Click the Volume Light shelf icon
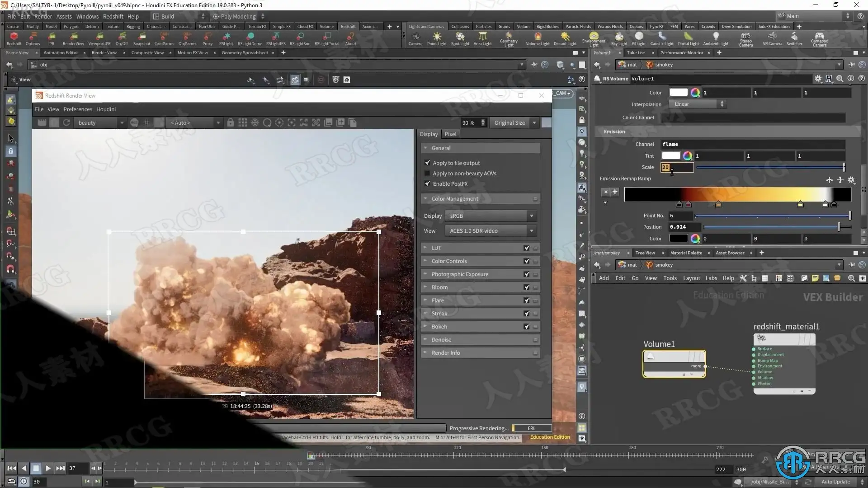 point(538,37)
